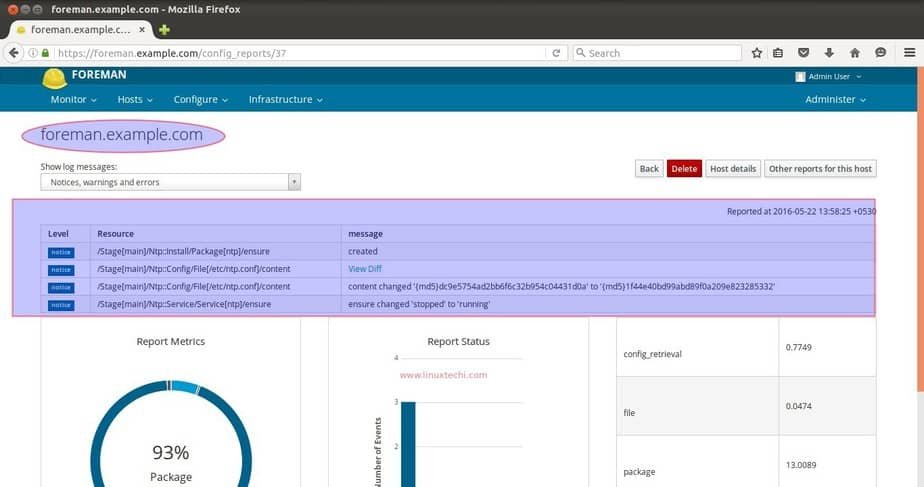Image resolution: width=924 pixels, height=487 pixels.
Task: Click the foreman.example.com page heading
Action: (121, 135)
